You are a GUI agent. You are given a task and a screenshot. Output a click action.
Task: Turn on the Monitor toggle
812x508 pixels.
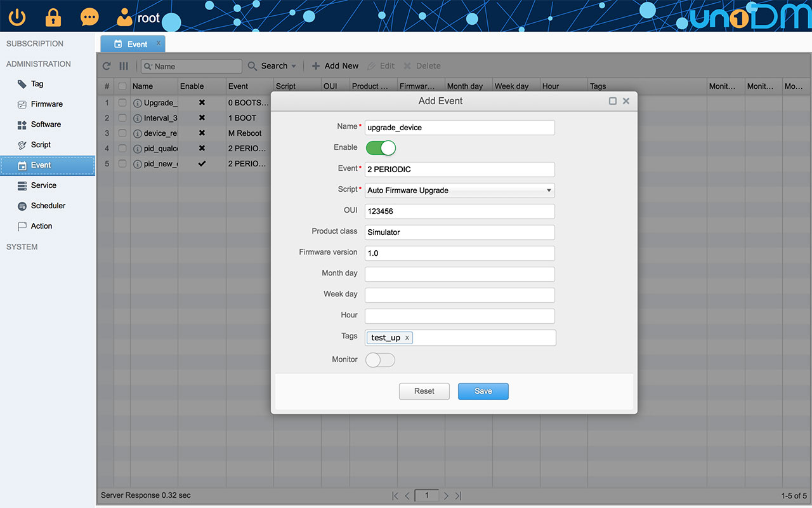tap(381, 360)
